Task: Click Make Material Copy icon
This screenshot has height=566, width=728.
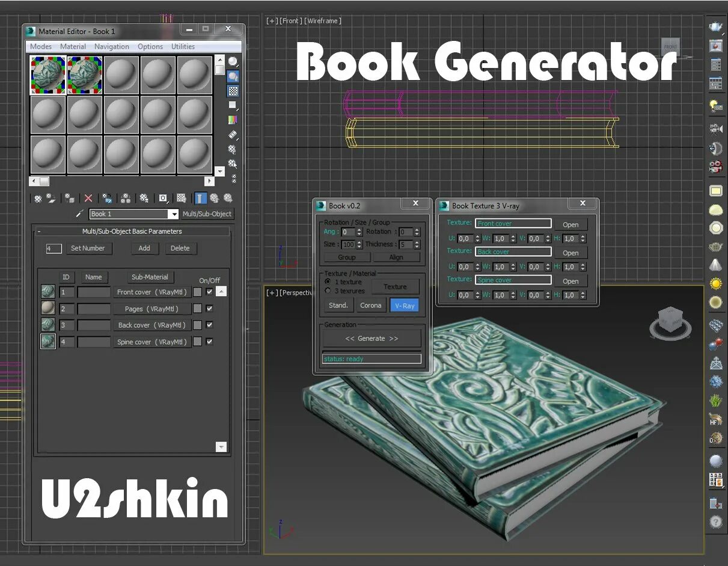Action: click(x=108, y=198)
